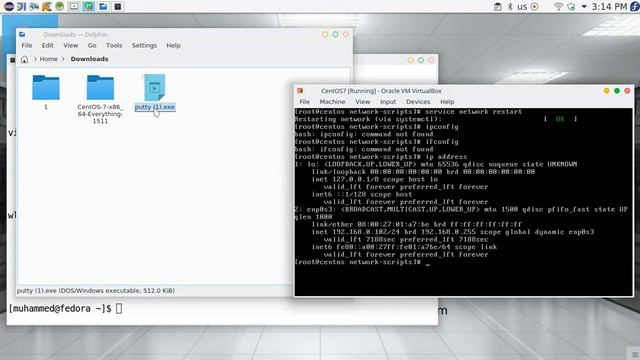The width and height of the screenshot is (640, 360).
Task: Minimize the CentOS7 VirtualBox window
Action: point(607,91)
